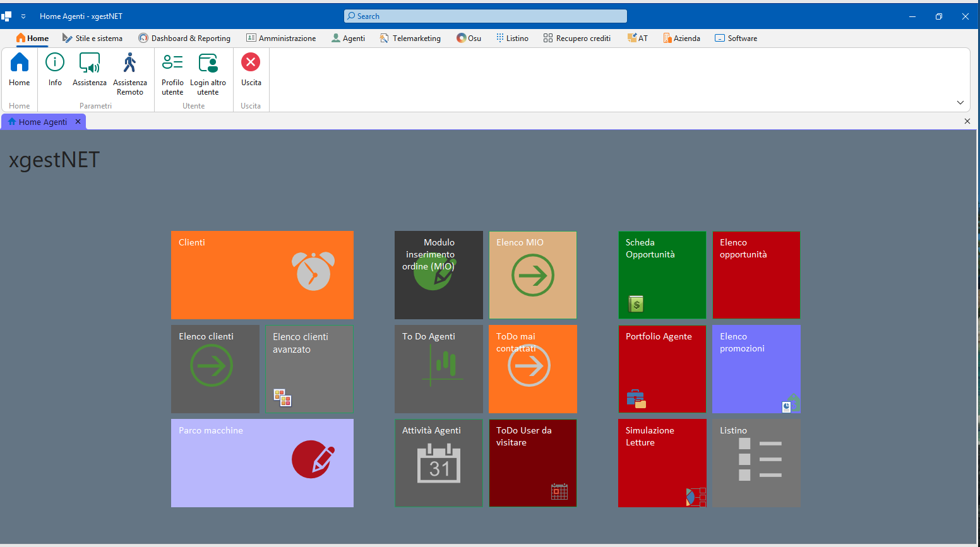980x547 pixels.
Task: Open Modulo inserimento ordine (MIO) tile
Action: pos(439,275)
